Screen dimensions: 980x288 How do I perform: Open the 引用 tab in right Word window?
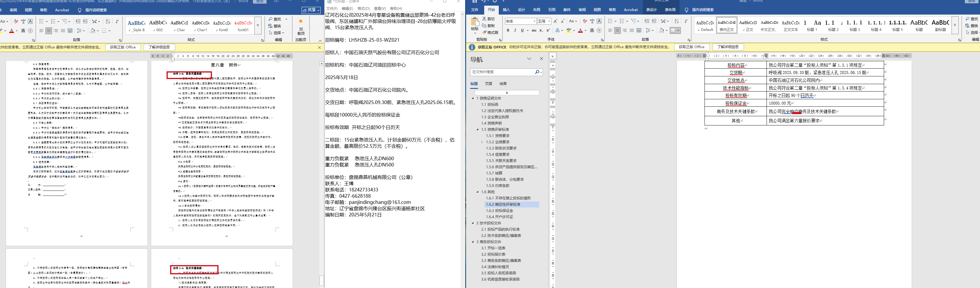click(552, 10)
